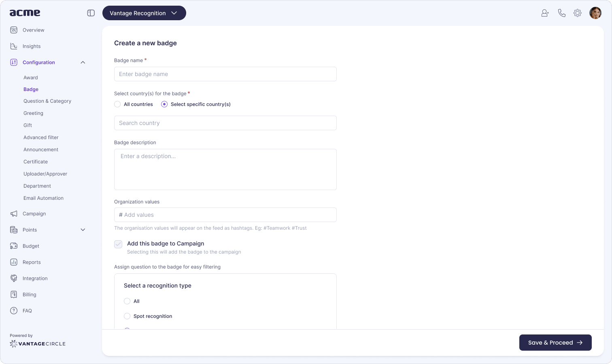Click the Vantage Circle logo
The width and height of the screenshot is (612, 364).
[38, 344]
